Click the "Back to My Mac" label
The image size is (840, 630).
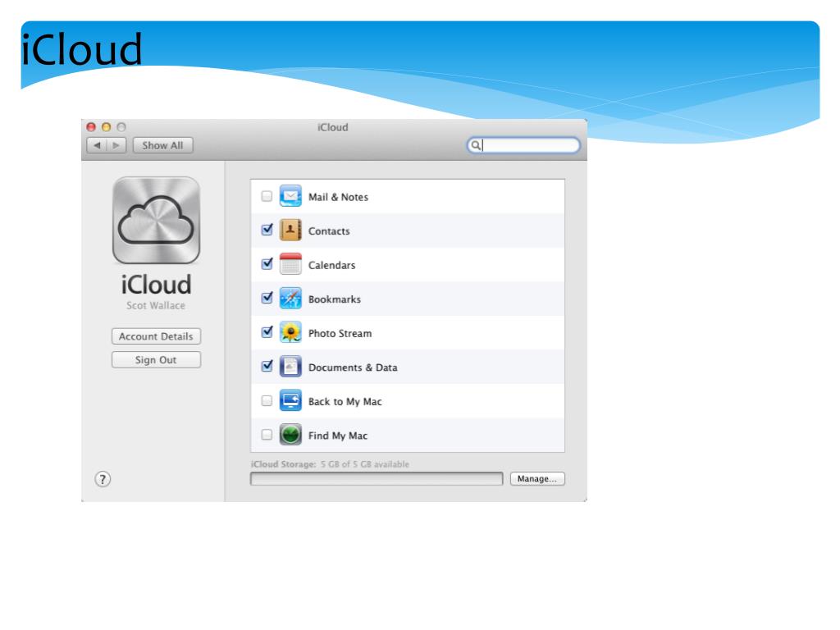pos(345,402)
